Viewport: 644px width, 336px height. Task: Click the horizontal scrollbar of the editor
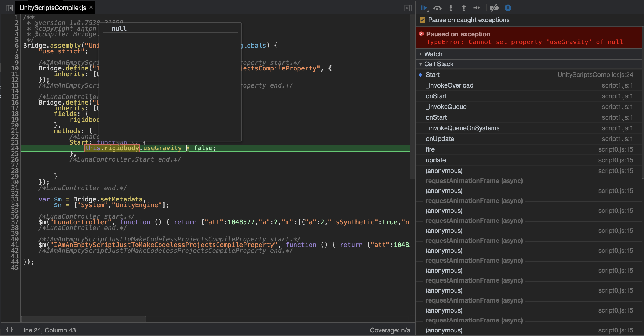(x=83, y=319)
